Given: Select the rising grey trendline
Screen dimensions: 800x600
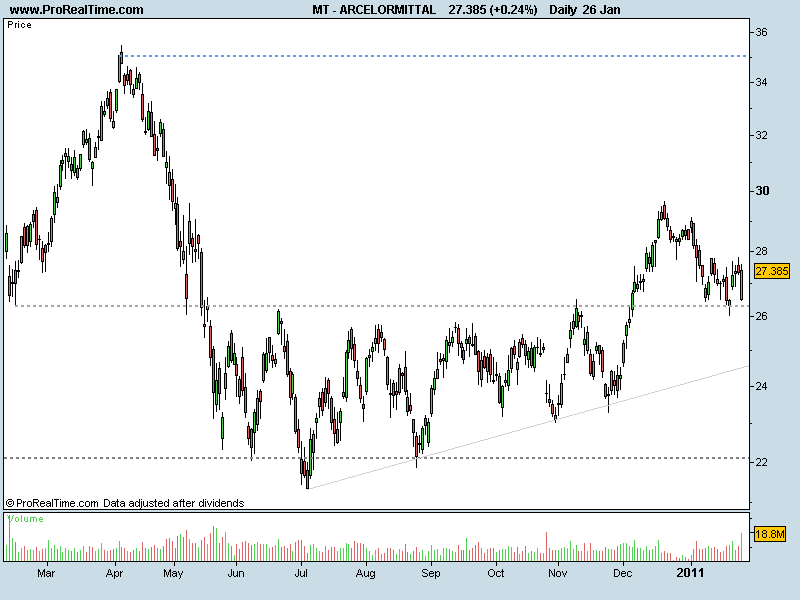Looking at the screenshot, I should pos(528,427).
